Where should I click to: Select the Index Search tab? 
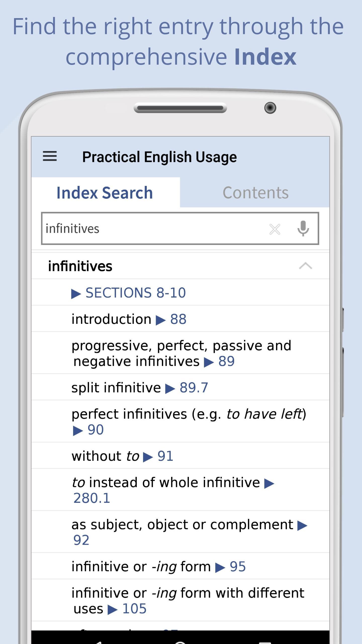[x=105, y=193]
